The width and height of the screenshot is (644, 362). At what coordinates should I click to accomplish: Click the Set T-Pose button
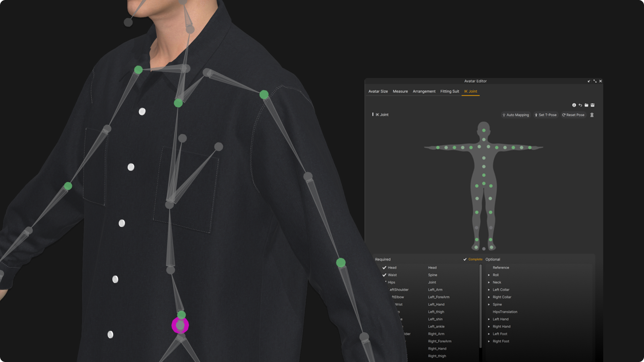point(546,115)
